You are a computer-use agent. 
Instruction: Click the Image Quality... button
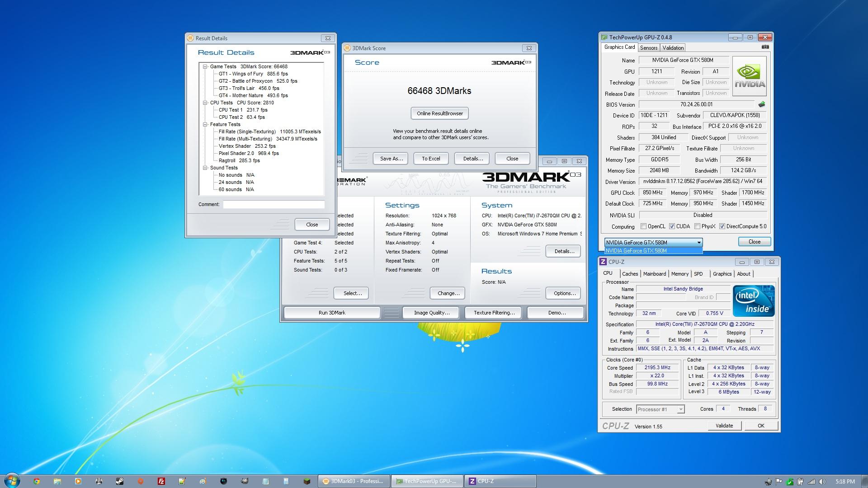[x=432, y=313]
